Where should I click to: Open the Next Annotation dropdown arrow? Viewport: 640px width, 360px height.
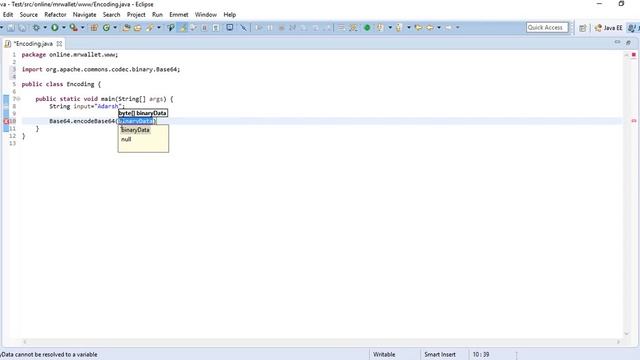click(x=390, y=28)
